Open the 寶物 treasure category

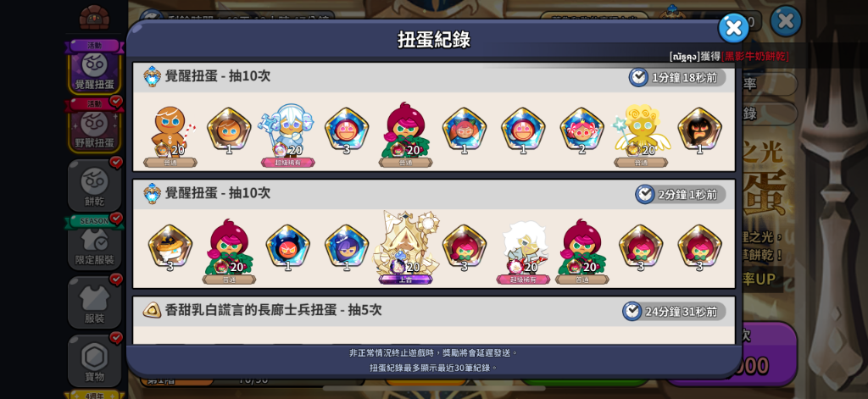[94, 361]
